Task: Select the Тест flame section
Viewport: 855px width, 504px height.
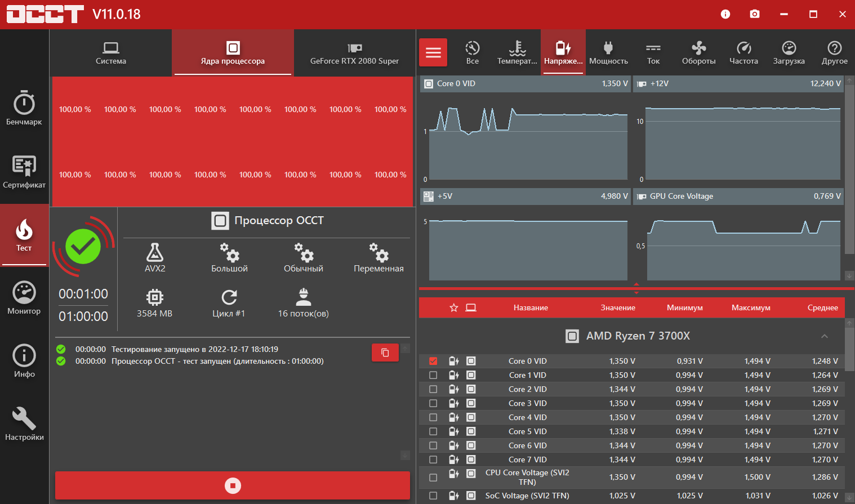Action: pyautogui.click(x=24, y=235)
